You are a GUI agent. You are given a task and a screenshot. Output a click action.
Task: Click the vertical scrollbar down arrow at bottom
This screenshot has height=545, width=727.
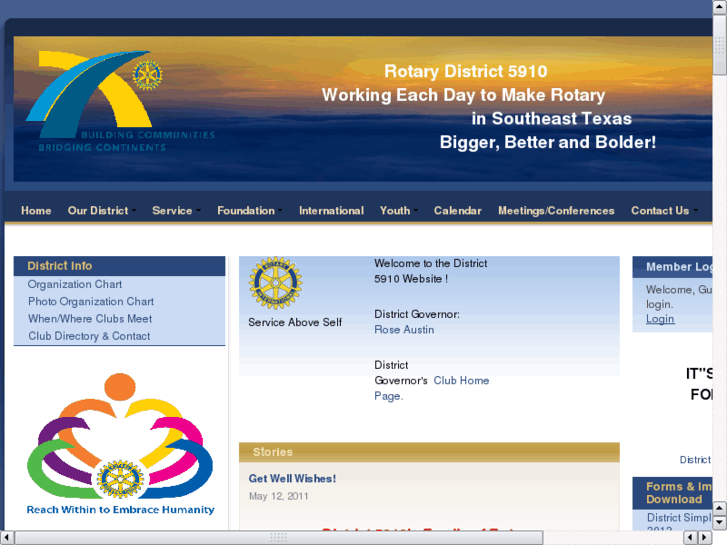[x=720, y=523]
